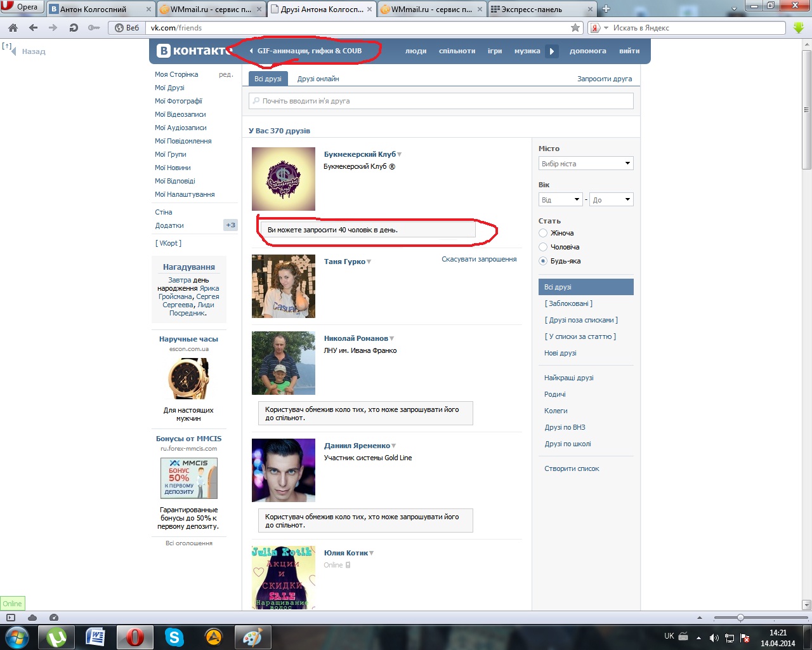Open the Opera main menu button
Viewport: 812px width, 650px height.
tap(22, 7)
